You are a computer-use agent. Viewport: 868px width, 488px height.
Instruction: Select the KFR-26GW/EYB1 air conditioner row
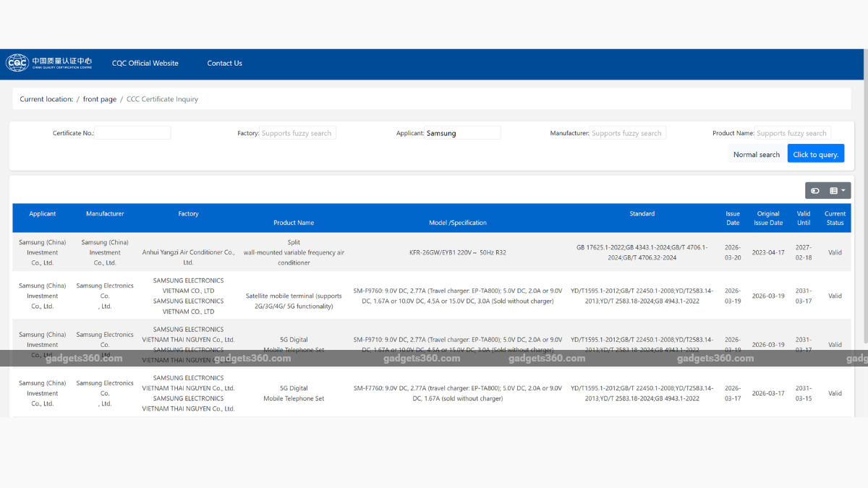(x=457, y=253)
